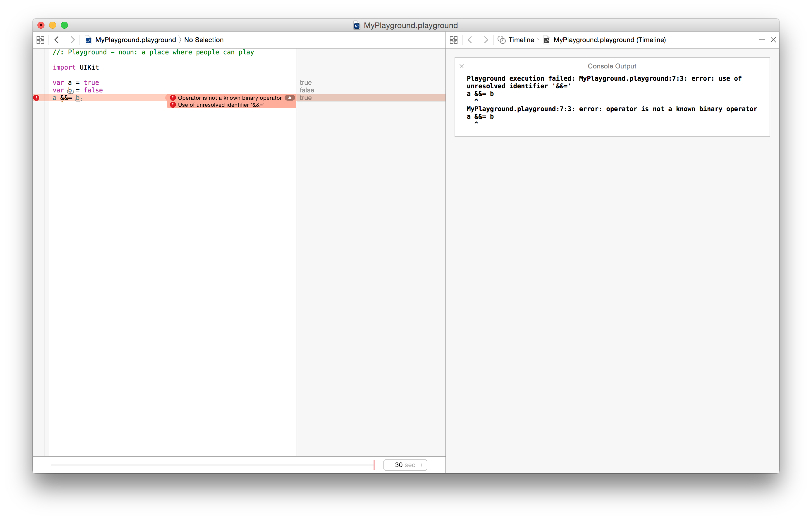Go forward in left editor history
Screen dimensions: 812x520
(x=72, y=40)
